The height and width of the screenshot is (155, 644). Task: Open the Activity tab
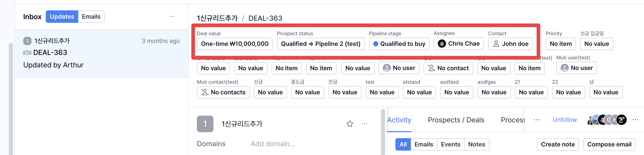click(399, 120)
